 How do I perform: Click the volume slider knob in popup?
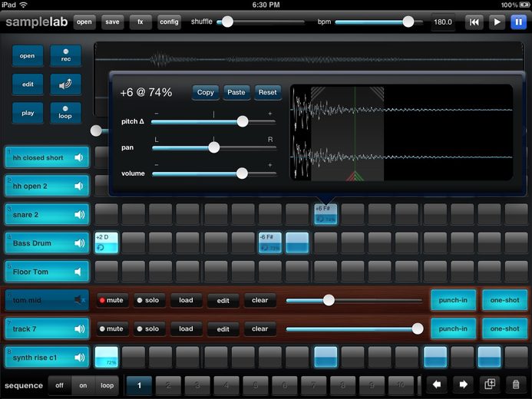tap(242, 173)
